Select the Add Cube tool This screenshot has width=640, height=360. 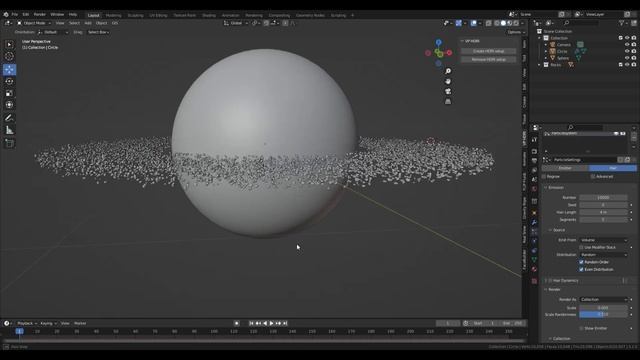(x=9, y=143)
